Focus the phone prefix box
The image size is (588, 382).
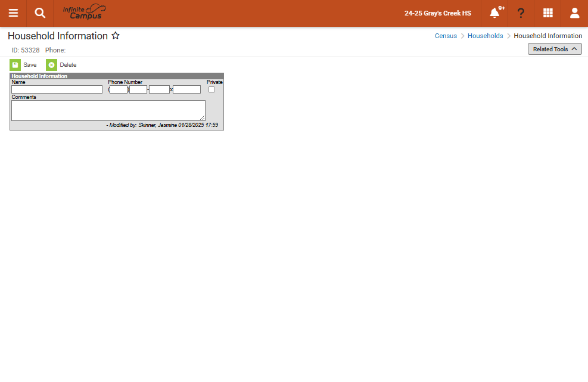(x=138, y=89)
